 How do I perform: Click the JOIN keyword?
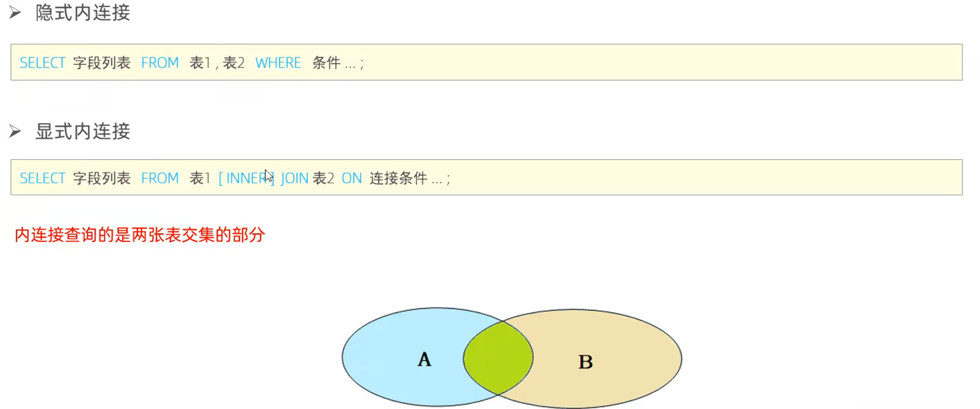294,178
